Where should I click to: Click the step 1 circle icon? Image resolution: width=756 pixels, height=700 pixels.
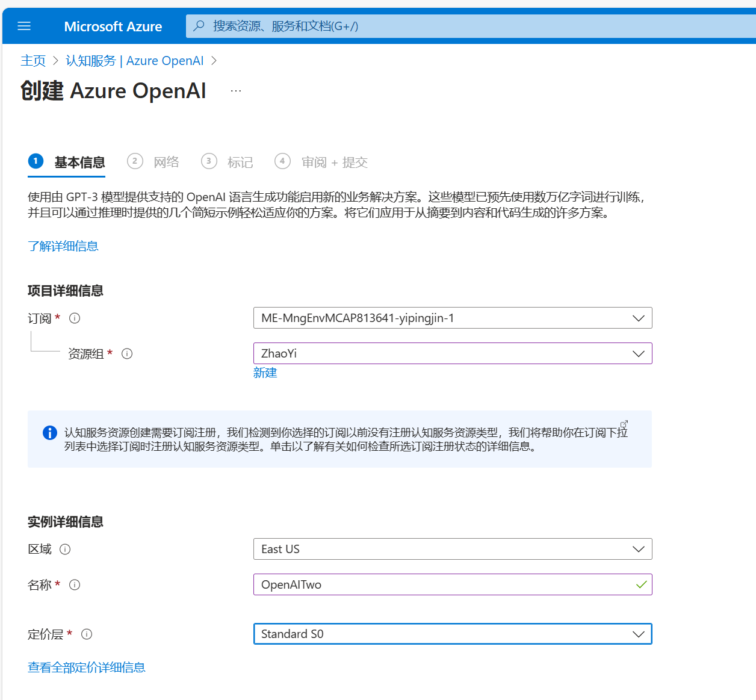coord(36,161)
